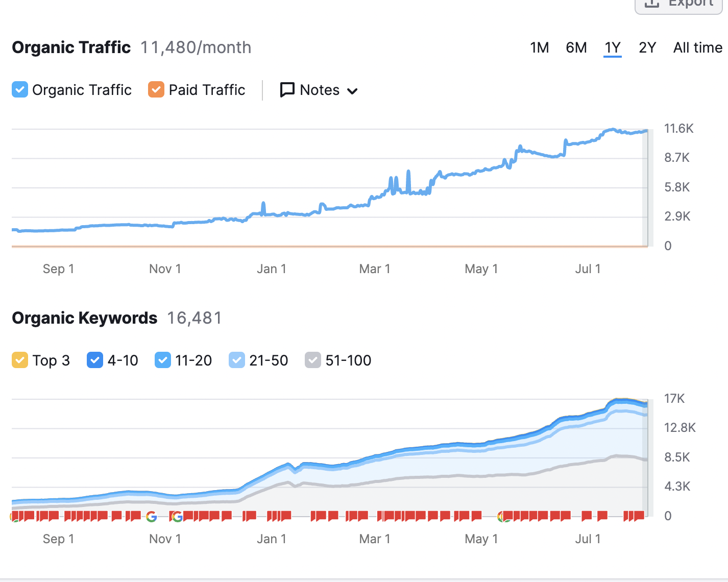Click the rightmost red note flag on timeline
The width and height of the screenshot is (728, 582).
[640, 516]
